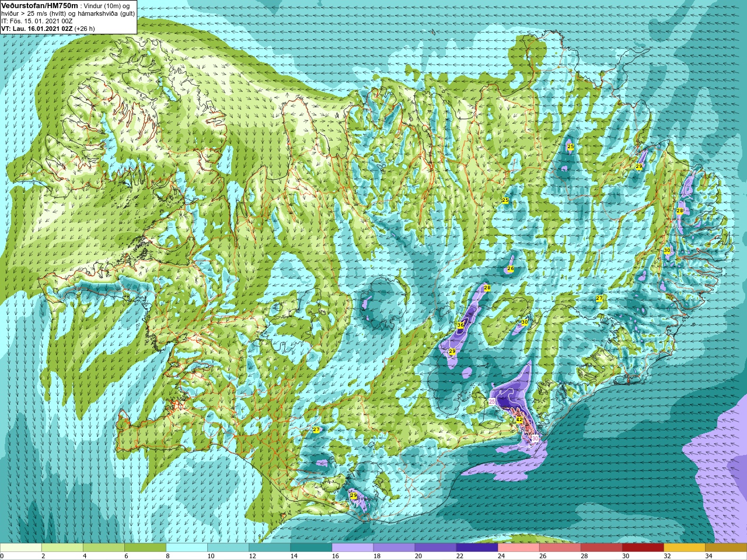747x560 pixels.
Task: Click the white 30 gust label below 42
Action: coord(535,439)
